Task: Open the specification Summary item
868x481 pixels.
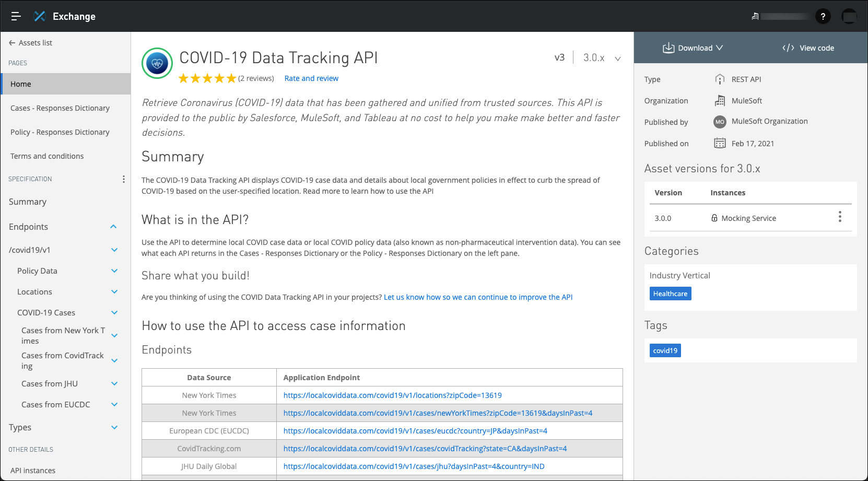Action: (x=28, y=202)
